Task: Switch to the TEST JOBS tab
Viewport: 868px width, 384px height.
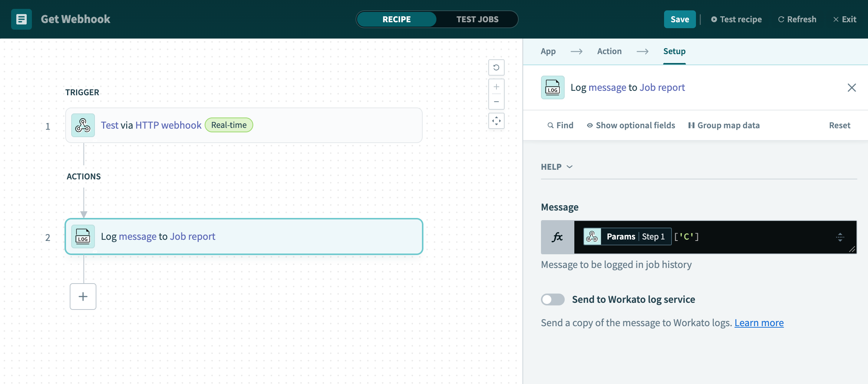Action: point(477,19)
